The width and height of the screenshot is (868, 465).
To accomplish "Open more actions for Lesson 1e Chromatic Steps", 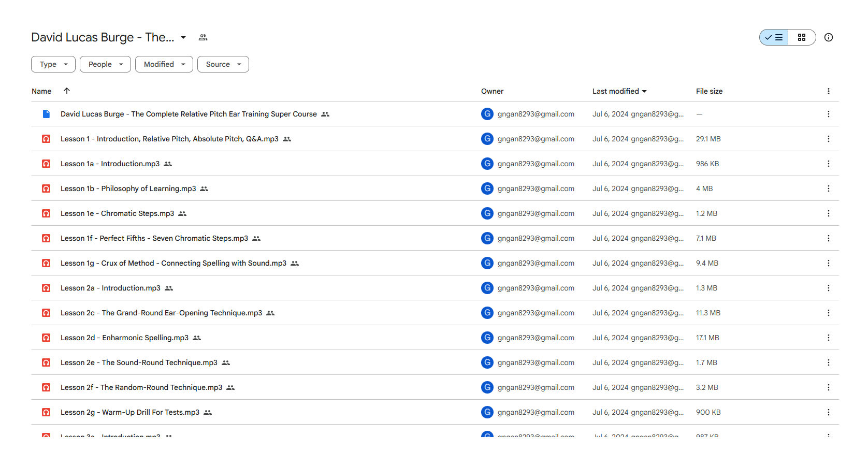I will pyautogui.click(x=829, y=213).
